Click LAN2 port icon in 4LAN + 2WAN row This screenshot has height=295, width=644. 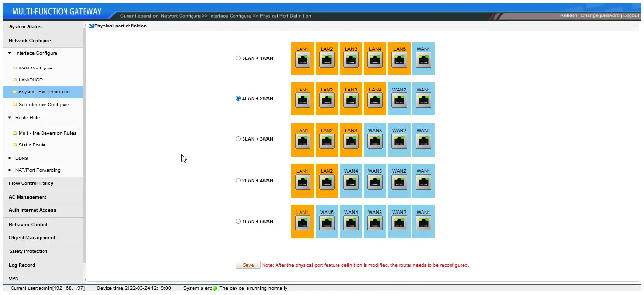pyautogui.click(x=327, y=100)
